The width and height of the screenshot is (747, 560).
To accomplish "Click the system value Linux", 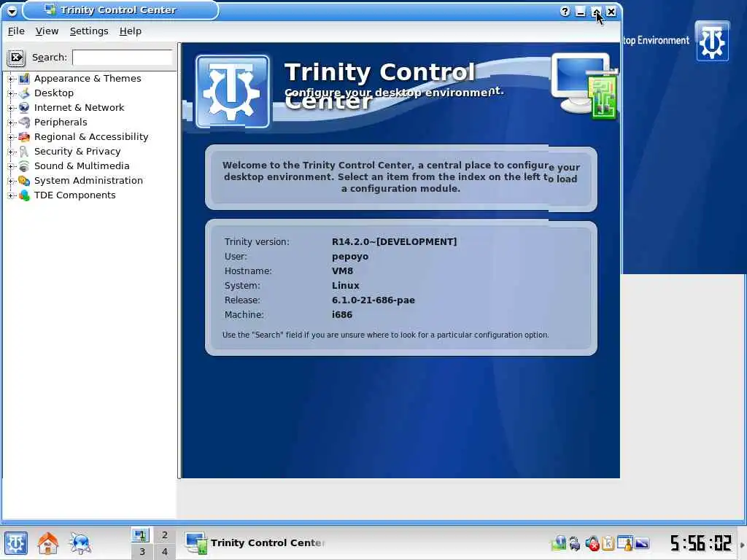I will 345,286.
